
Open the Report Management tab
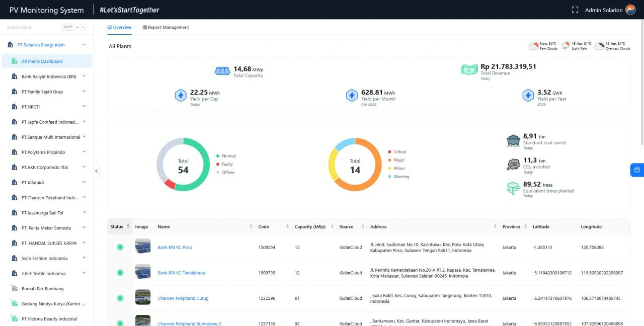pyautogui.click(x=166, y=27)
